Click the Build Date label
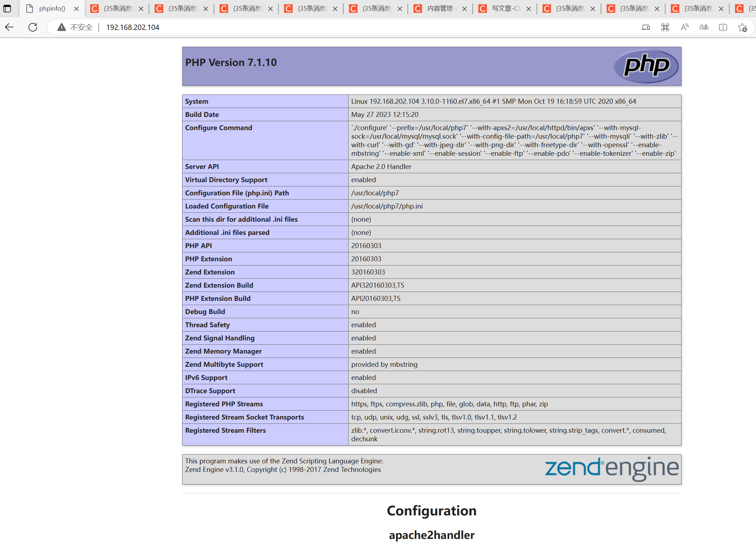Image resolution: width=756 pixels, height=545 pixels. coord(202,114)
